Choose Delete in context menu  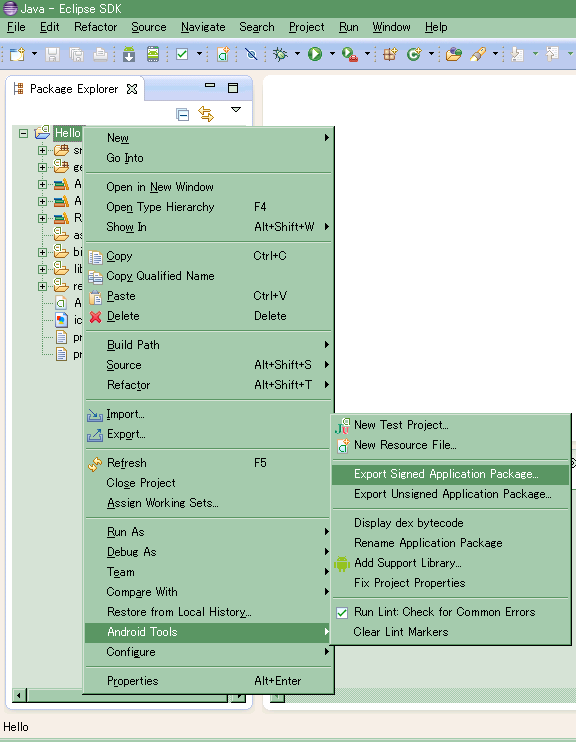pos(209,316)
